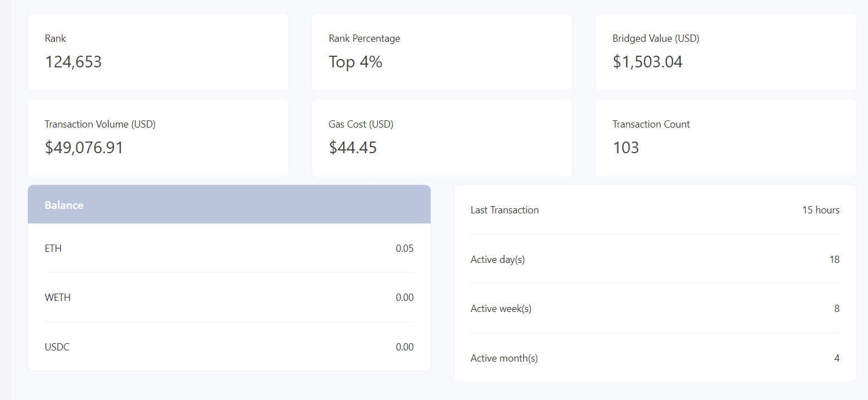Open the Bridged Value (USD) card

[725, 52]
